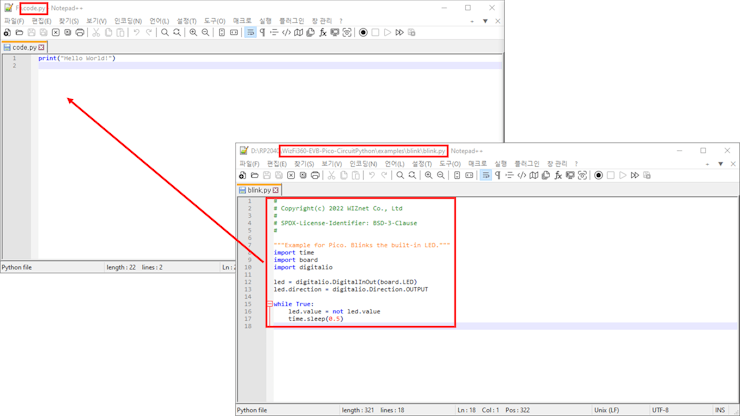The image size is (740, 416).
Task: Click UTF-8 encoding in blink.py status bar
Action: point(660,410)
